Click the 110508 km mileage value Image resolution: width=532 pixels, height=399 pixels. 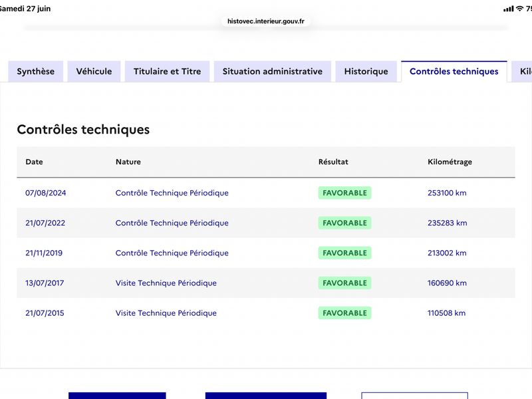(x=446, y=313)
